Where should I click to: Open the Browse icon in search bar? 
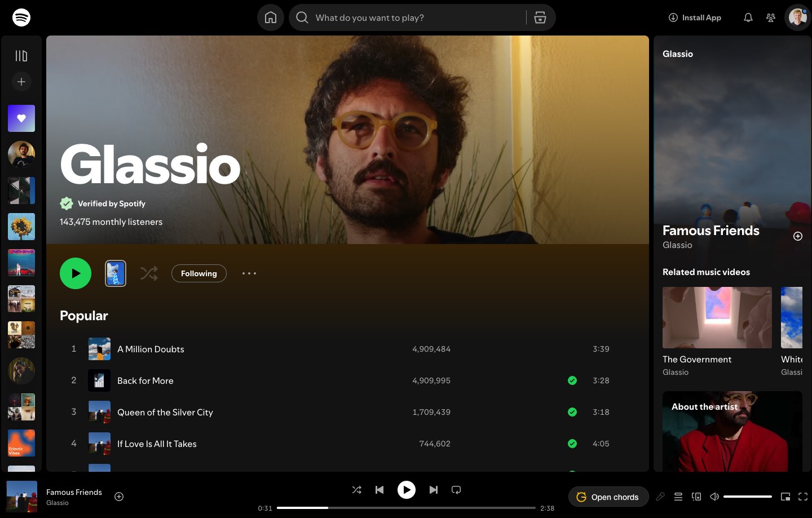(540, 17)
